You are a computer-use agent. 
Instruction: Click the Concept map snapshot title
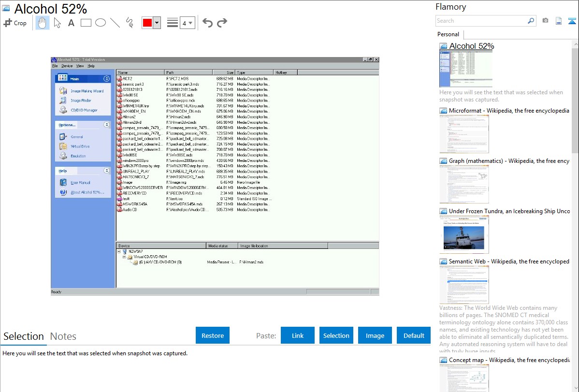pyautogui.click(x=509, y=360)
